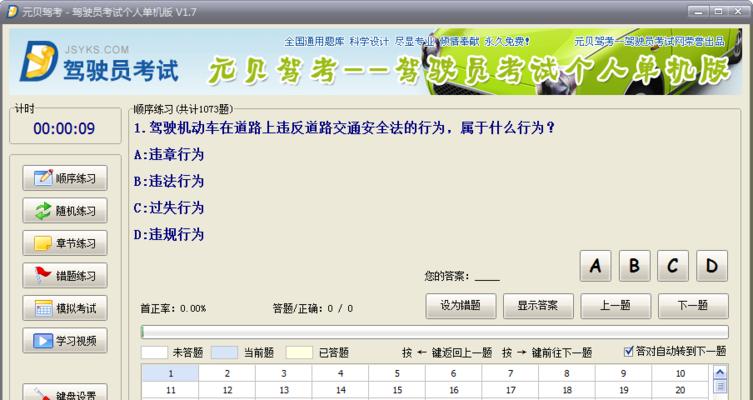Select question 8 in grid
The height and width of the screenshot is (400, 753).
[567, 373]
